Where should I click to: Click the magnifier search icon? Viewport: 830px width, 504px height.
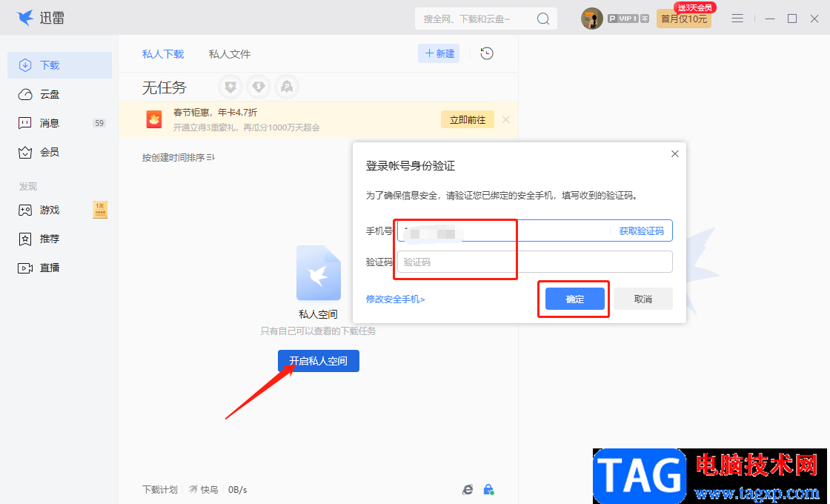click(543, 19)
